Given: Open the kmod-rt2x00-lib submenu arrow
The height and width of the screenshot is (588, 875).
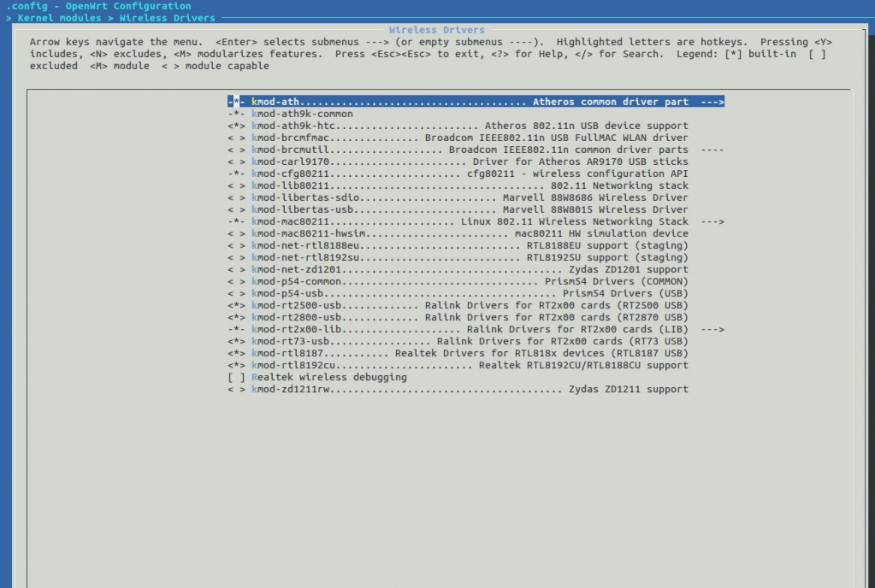Looking at the screenshot, I should click(712, 329).
